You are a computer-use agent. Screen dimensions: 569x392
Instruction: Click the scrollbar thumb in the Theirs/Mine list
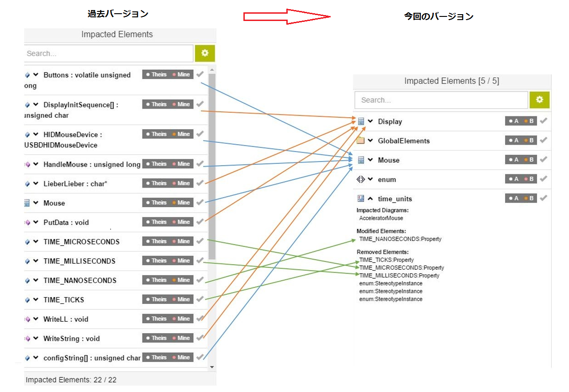click(212, 167)
